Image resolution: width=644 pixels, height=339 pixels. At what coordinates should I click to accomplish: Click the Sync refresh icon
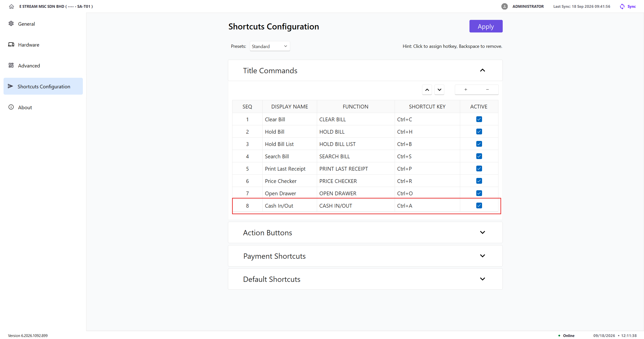pyautogui.click(x=622, y=7)
